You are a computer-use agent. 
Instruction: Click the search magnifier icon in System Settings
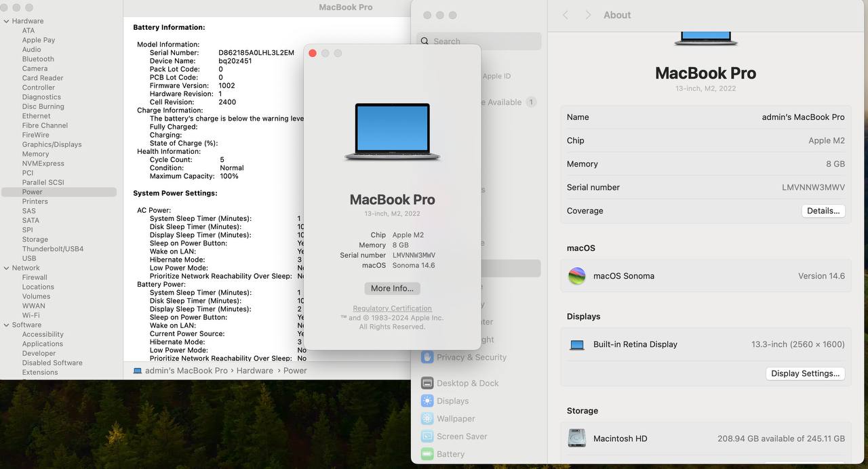point(425,41)
